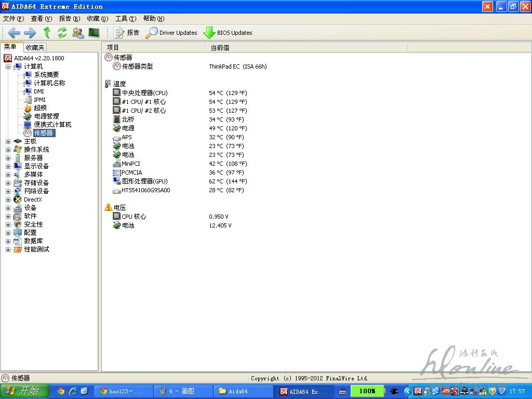Open the 收藏(O) menu
Screen dimensions: 532x399
pos(98,19)
